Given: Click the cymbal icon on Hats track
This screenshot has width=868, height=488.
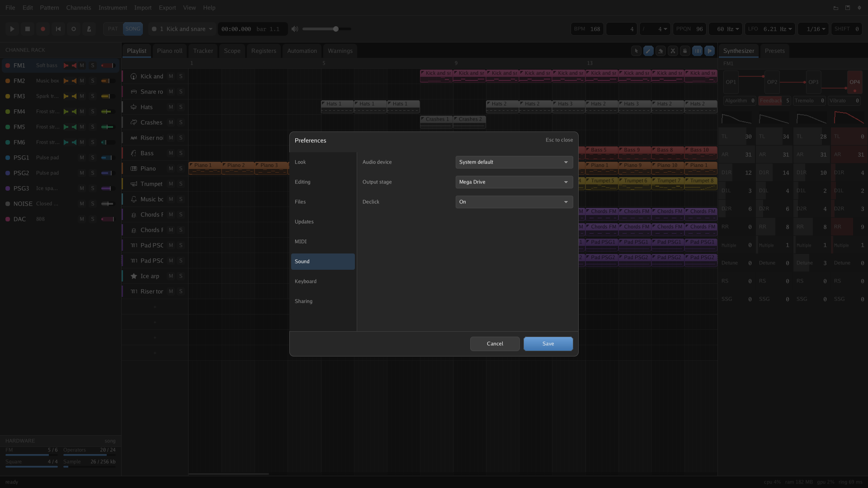Looking at the screenshot, I should pos(134,107).
